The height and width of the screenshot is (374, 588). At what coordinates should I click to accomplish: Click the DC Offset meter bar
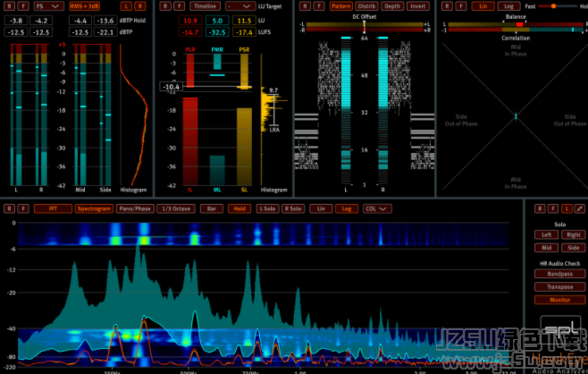365,27
